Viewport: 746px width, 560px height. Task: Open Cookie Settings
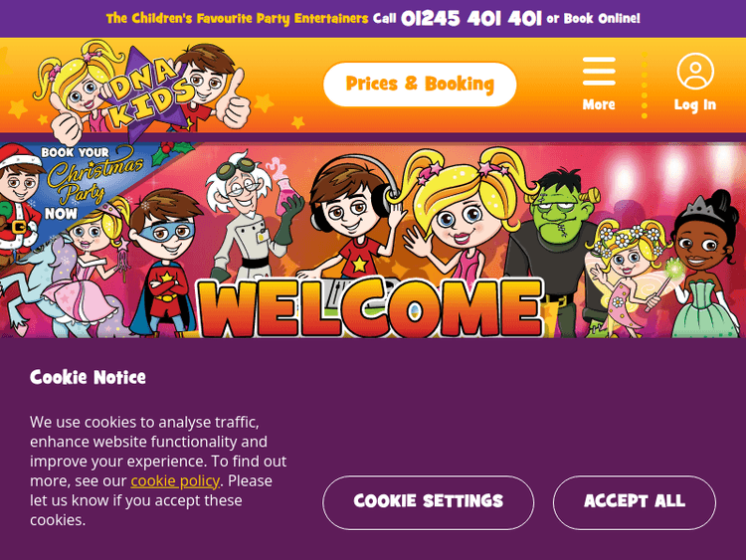point(428,502)
